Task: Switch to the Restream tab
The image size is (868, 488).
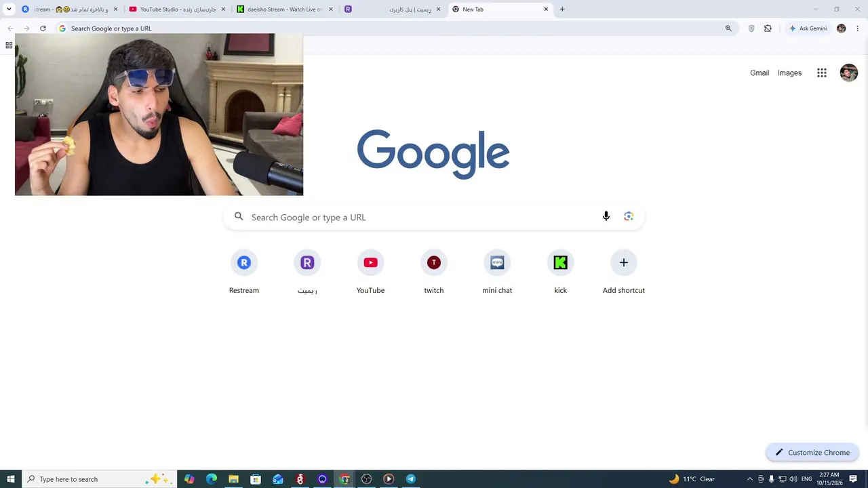Action: (x=69, y=9)
